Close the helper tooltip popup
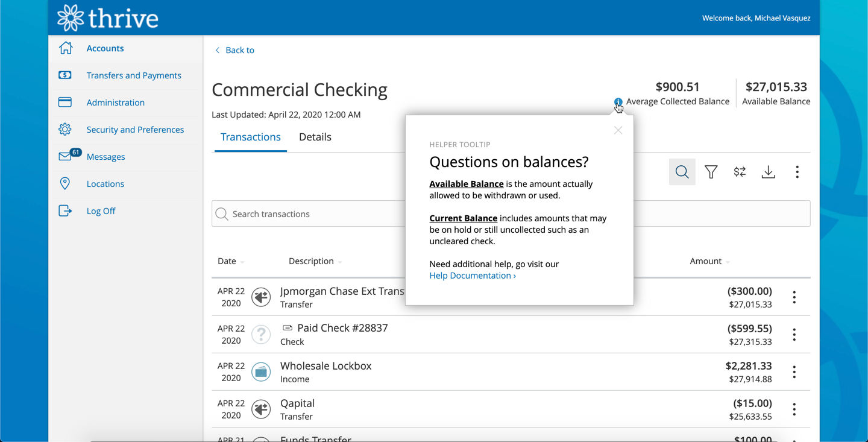868x442 pixels. pos(618,130)
